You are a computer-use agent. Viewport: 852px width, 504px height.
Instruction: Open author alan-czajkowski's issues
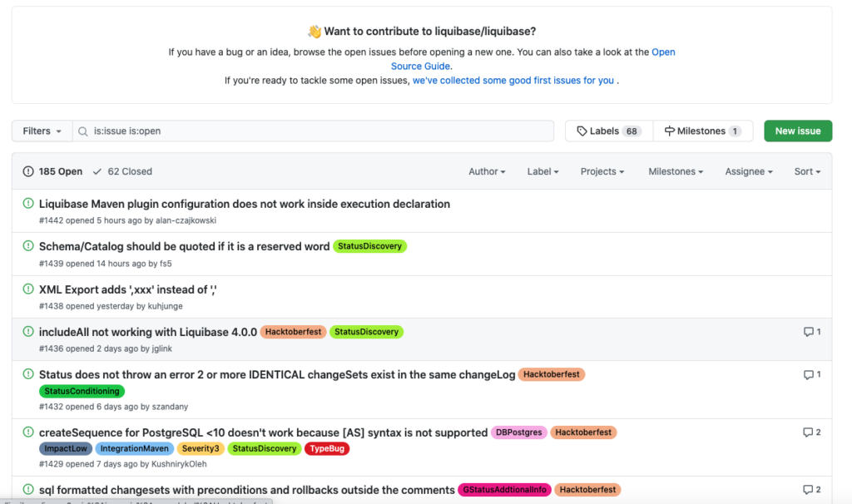pyautogui.click(x=186, y=220)
